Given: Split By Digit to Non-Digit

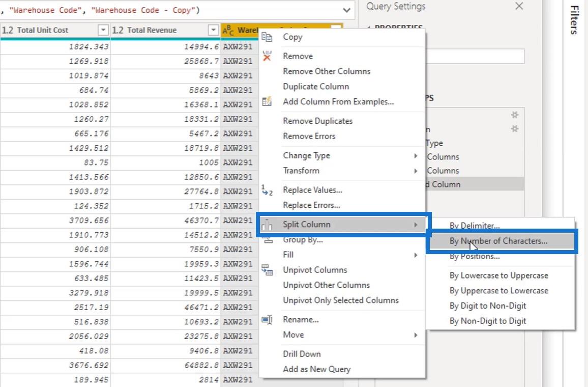Looking at the screenshot, I should pos(487,306).
